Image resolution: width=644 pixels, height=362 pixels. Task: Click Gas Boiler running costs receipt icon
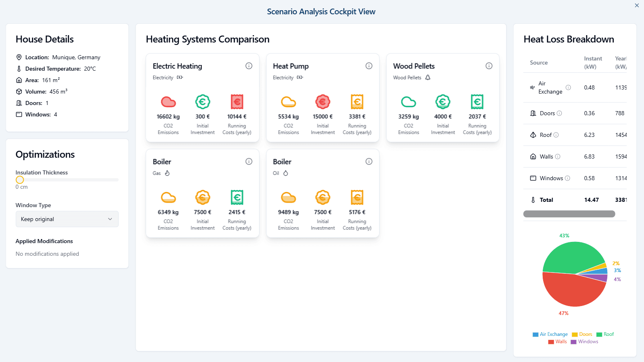click(x=237, y=197)
